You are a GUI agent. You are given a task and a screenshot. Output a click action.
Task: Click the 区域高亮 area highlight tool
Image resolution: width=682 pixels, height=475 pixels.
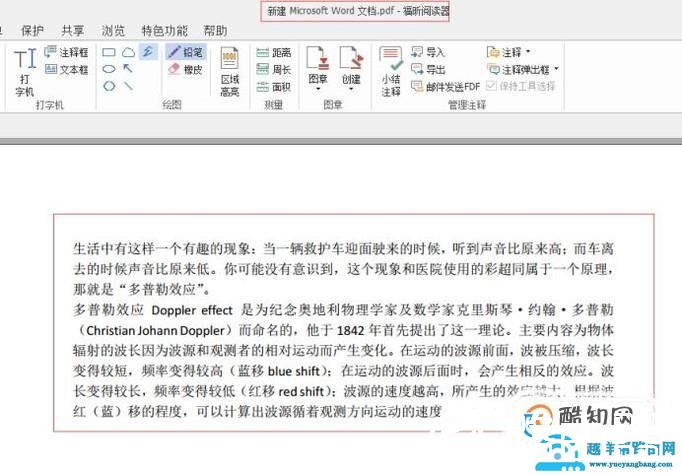coord(230,72)
